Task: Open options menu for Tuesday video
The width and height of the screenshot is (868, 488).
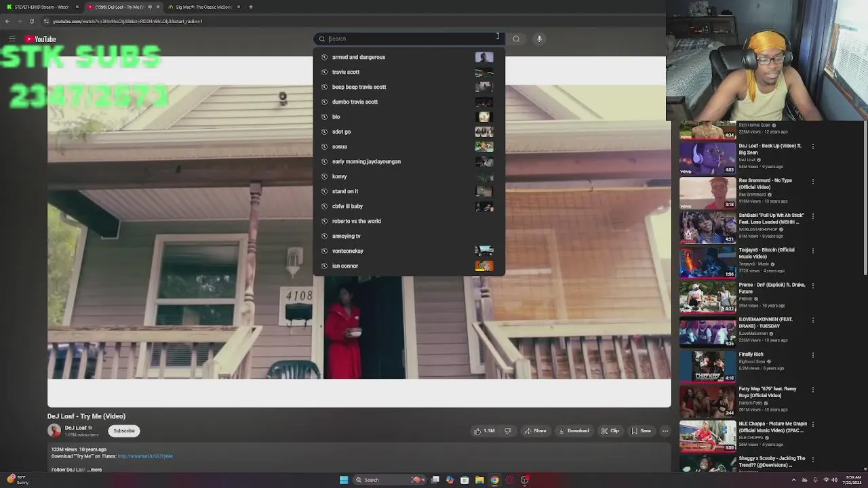Action: pyautogui.click(x=813, y=320)
